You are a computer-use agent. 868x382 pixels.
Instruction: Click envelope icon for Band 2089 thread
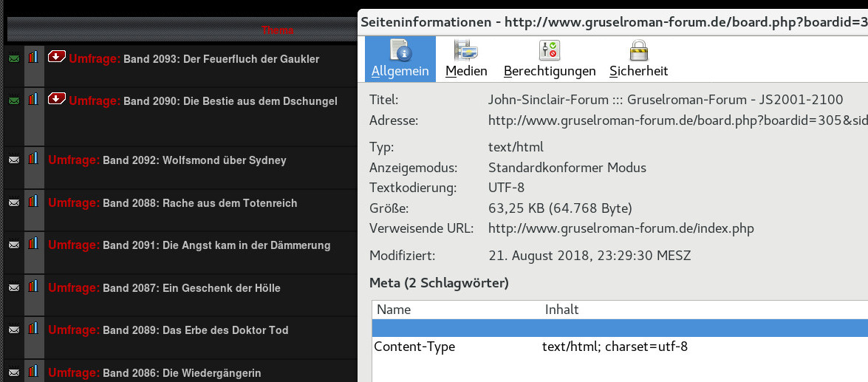(14, 330)
